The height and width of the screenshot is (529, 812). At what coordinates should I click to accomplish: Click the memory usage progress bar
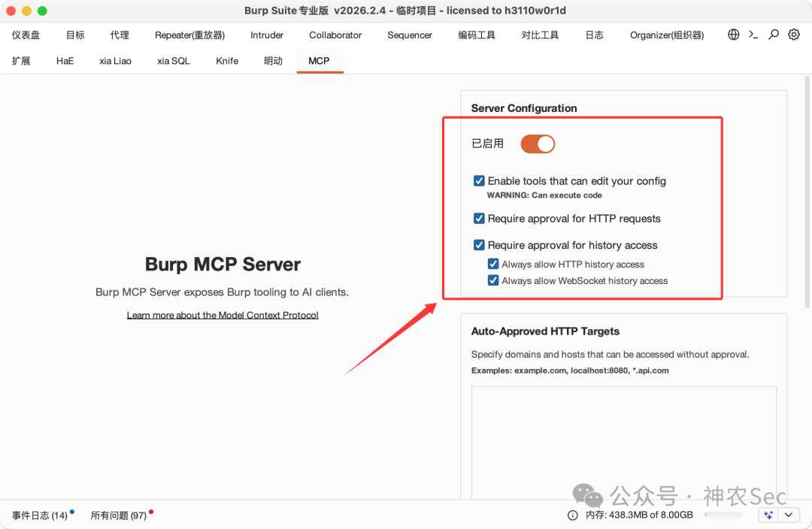(x=723, y=515)
